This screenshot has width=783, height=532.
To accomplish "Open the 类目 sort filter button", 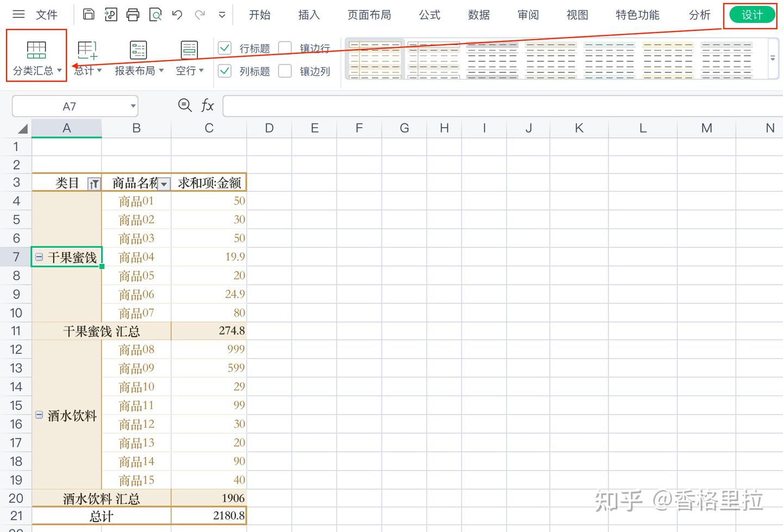I will coord(94,184).
